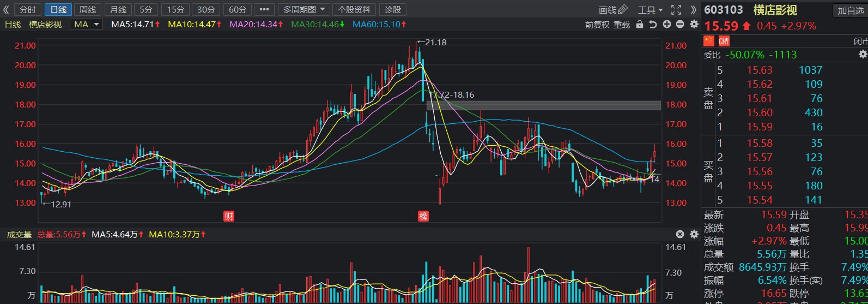Click sell level 3 price 15.61
Image resolution: width=868 pixels, height=304 pixels.
[x=760, y=98]
